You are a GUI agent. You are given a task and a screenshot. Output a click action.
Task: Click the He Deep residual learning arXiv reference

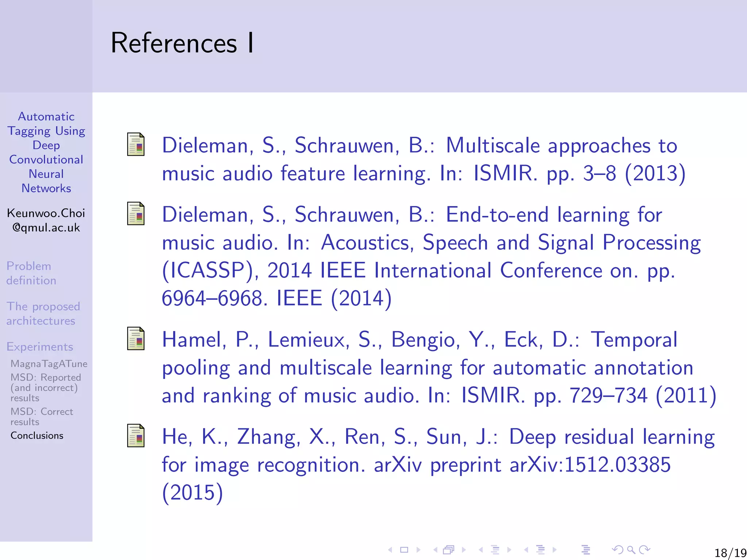click(438, 465)
